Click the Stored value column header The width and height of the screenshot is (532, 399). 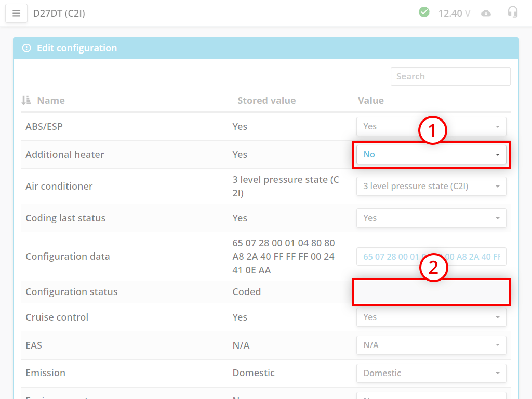click(x=266, y=101)
